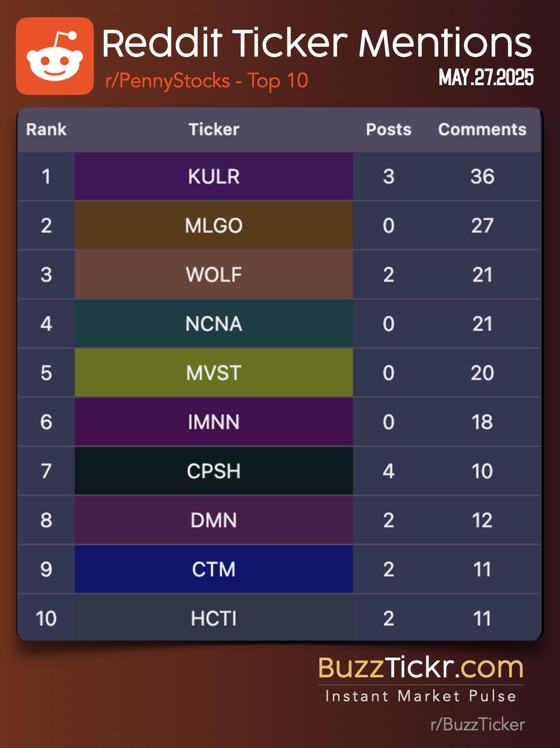
Task: Open the BuzzTickr.com link
Action: click(x=421, y=667)
